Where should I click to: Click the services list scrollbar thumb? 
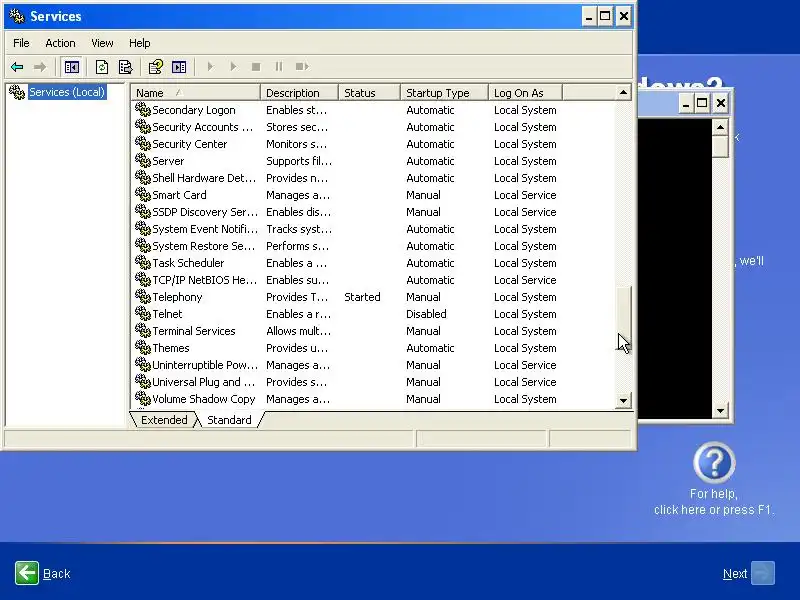623,317
